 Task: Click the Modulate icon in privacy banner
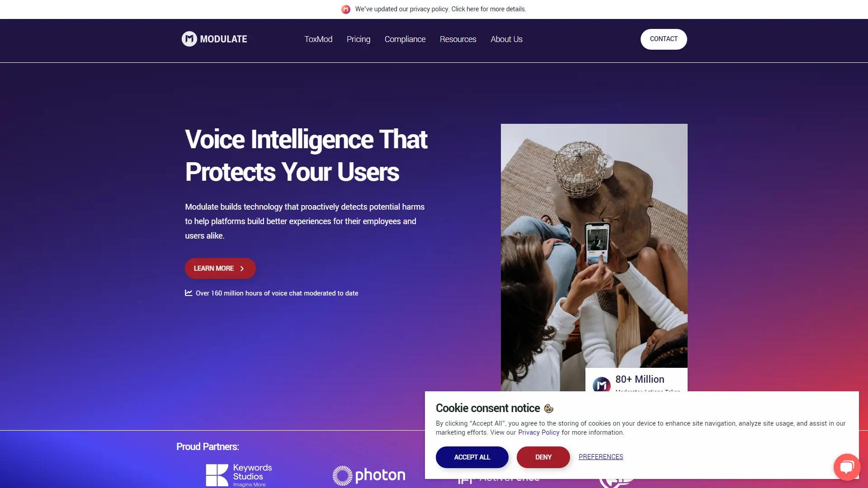[346, 9]
